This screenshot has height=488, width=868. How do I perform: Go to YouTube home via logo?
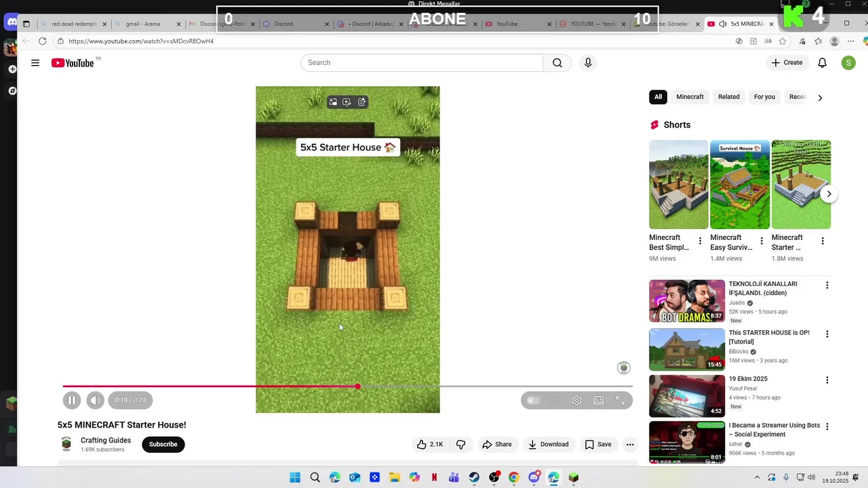(x=73, y=63)
